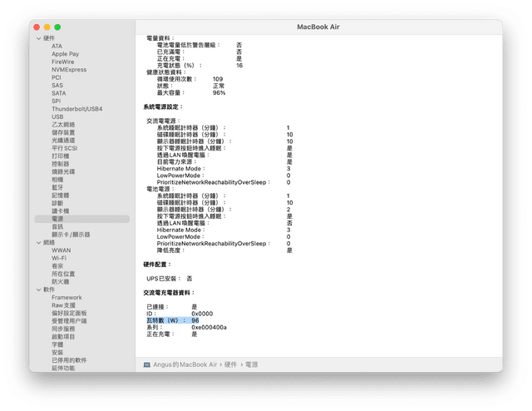Screen dimensions: 532x411
Task: Click highlighted 瓦特數 (W) row
Action: [x=173, y=320]
